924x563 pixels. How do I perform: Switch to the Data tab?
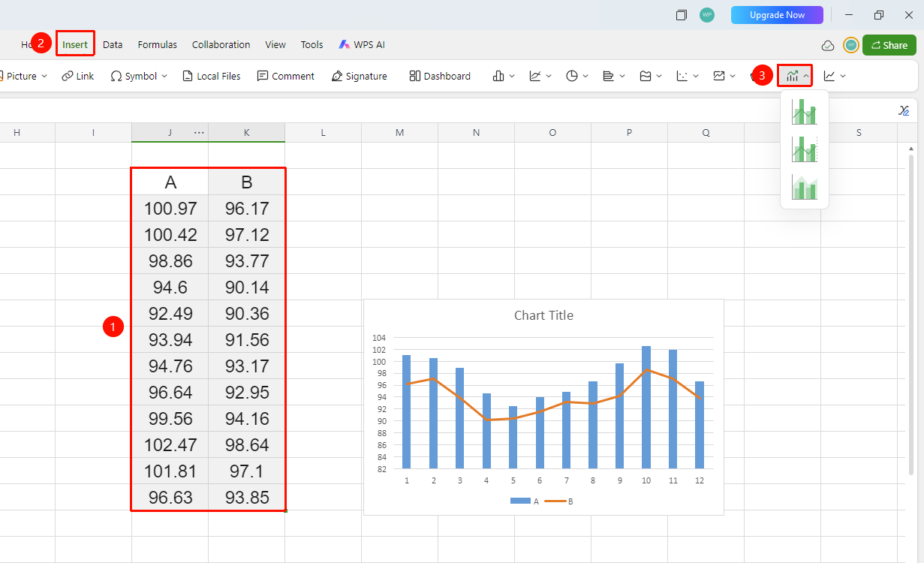pyautogui.click(x=113, y=44)
